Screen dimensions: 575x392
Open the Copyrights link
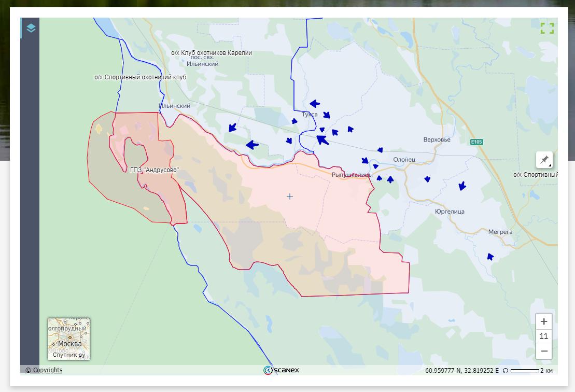[44, 370]
